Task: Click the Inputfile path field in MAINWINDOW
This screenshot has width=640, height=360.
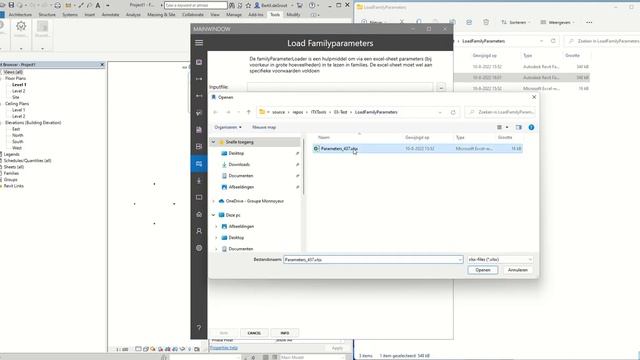Action: coord(340,87)
